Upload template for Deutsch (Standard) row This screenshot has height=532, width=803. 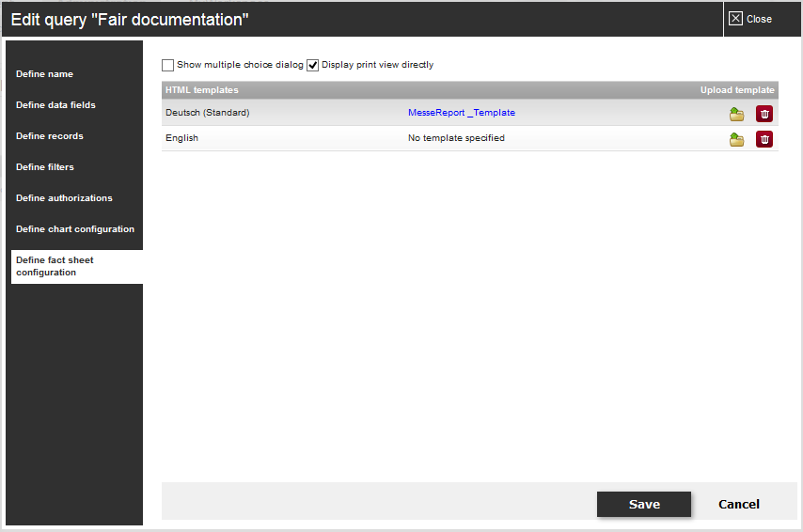[736, 114]
